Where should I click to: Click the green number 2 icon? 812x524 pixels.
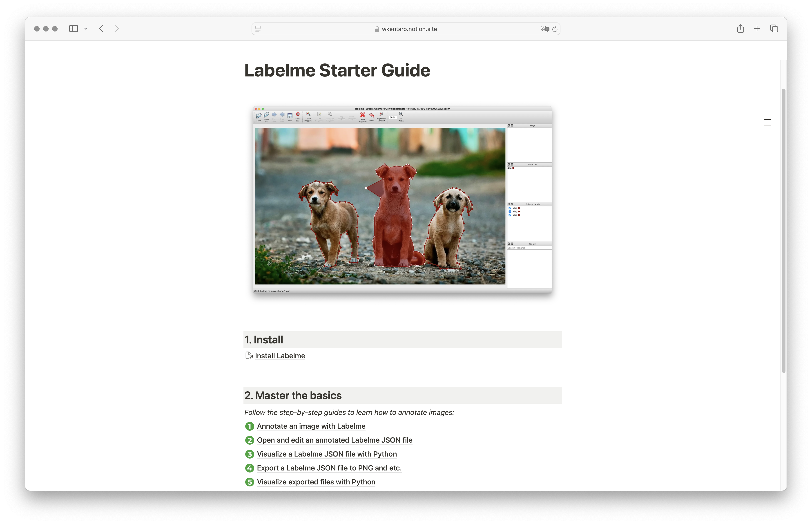point(250,440)
